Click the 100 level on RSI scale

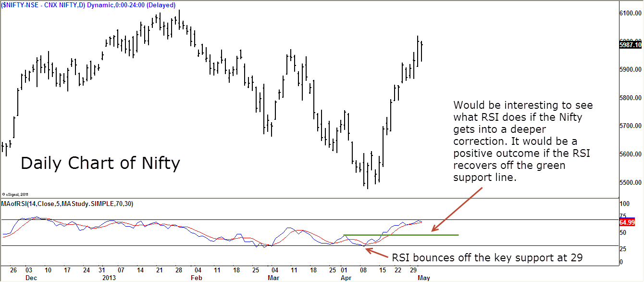pos(624,204)
